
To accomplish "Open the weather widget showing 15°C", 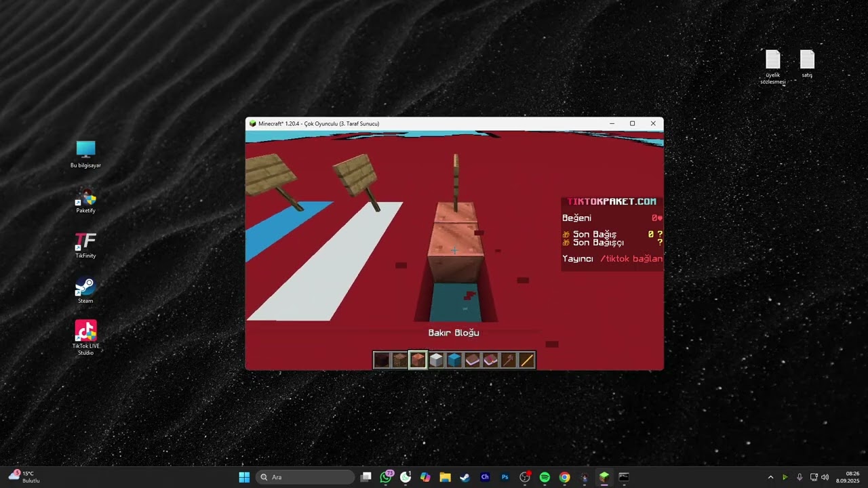I will coord(24,477).
